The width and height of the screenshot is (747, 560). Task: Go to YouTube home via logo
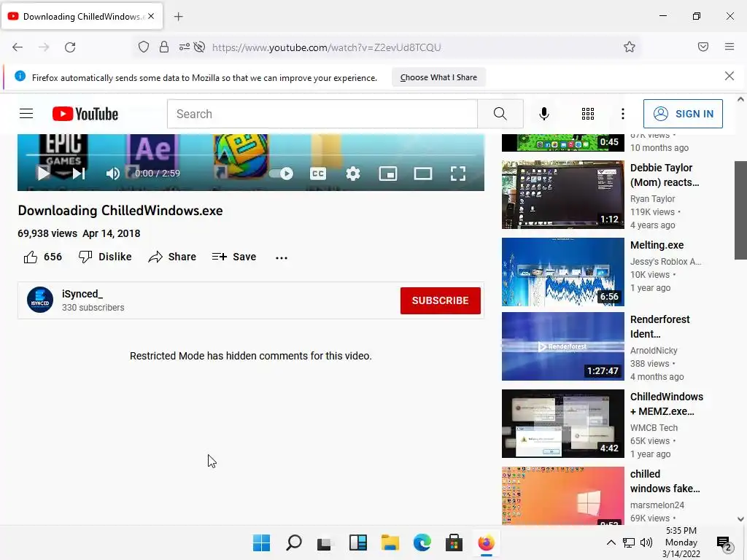click(x=85, y=114)
